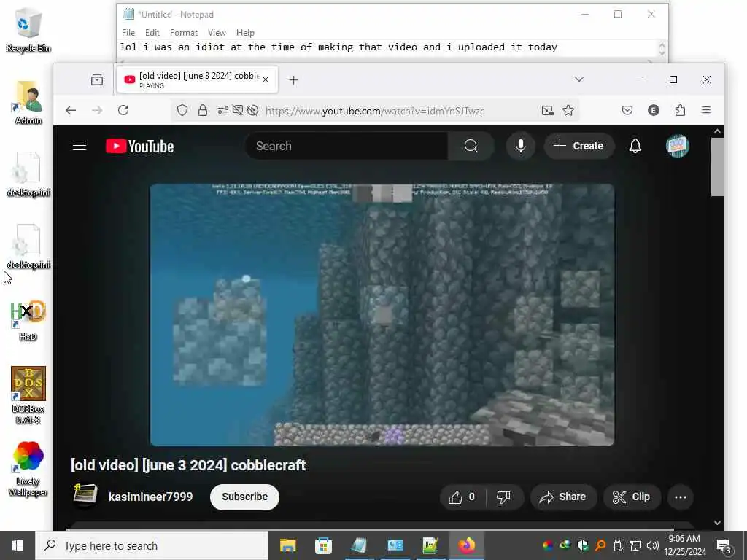Open the Save to Pocket icon

(627, 111)
